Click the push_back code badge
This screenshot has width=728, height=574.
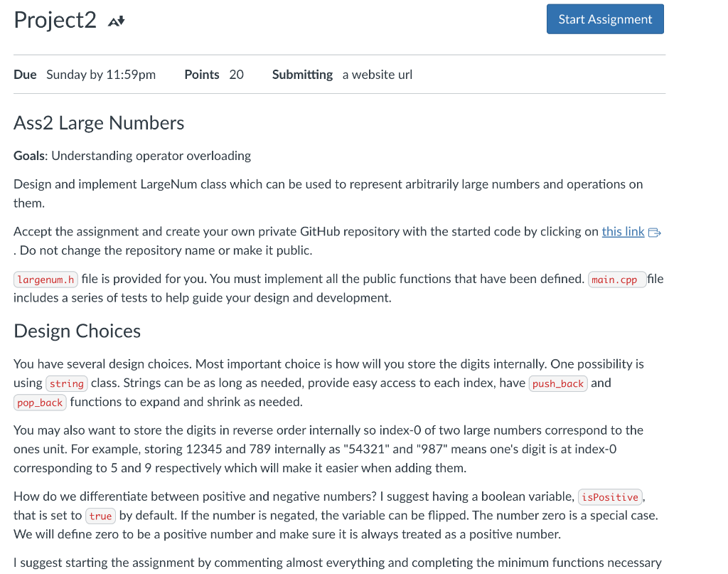coord(557,383)
